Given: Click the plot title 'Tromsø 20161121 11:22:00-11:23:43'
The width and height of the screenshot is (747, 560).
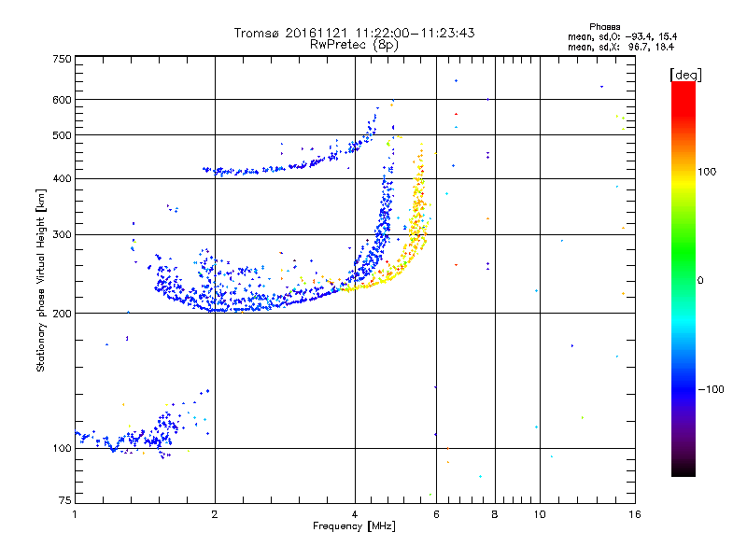Looking at the screenshot, I should 354,33.
